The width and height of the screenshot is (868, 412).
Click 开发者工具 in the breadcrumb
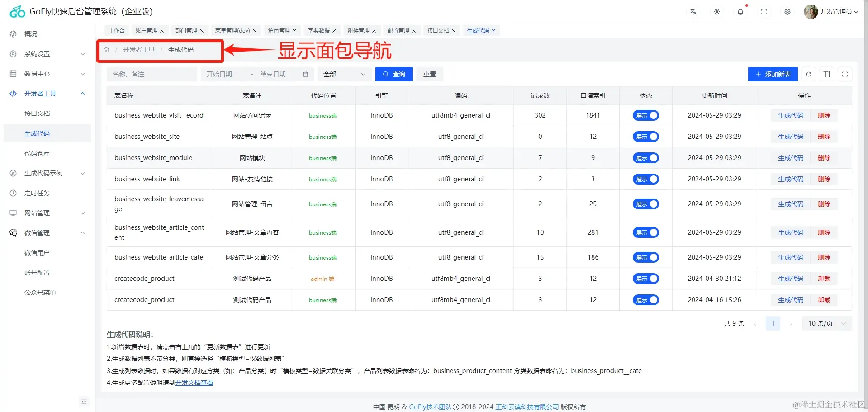tap(139, 50)
